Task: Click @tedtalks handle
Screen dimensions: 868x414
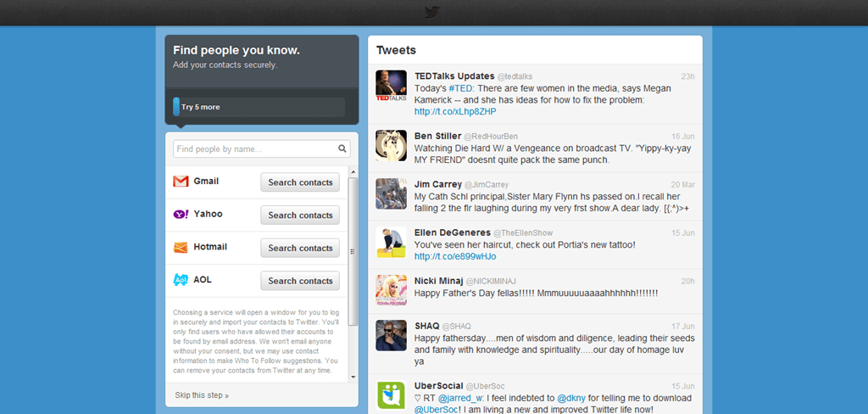Action: (515, 76)
